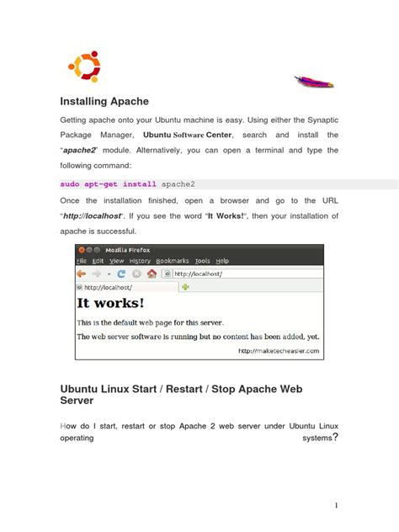Click the Reload icon in Firefox toolbar

pyautogui.click(x=121, y=274)
